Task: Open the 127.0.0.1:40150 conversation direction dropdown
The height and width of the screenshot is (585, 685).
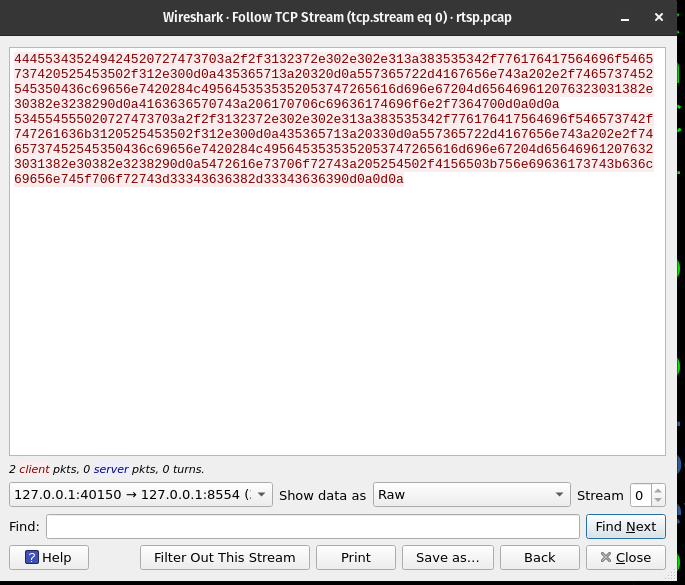Action: (x=140, y=495)
